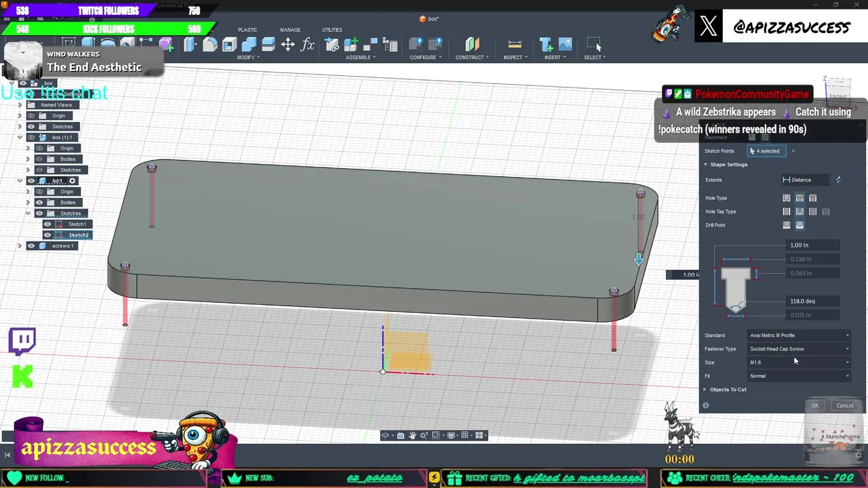Open Change Parameters fx tool
The image size is (868, 488).
coord(308,45)
